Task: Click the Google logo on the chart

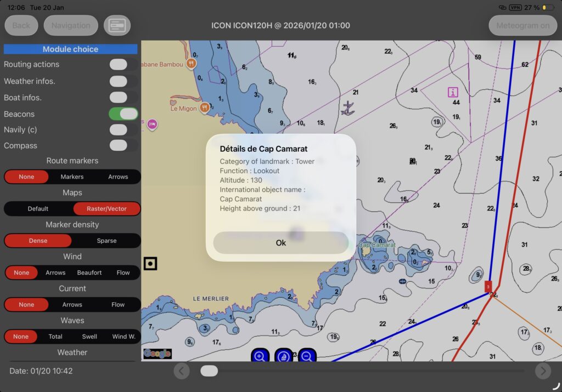Action: click(156, 354)
